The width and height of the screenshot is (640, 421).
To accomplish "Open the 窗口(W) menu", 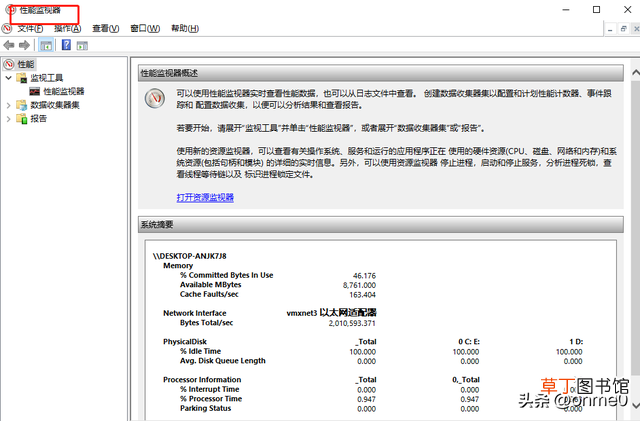I will click(x=145, y=28).
